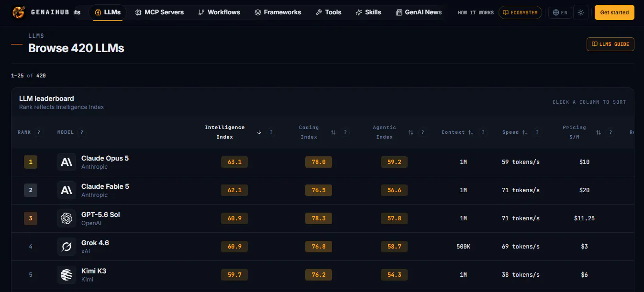The image size is (644, 292).
Task: Sort by the Context column
Action: (x=457, y=132)
